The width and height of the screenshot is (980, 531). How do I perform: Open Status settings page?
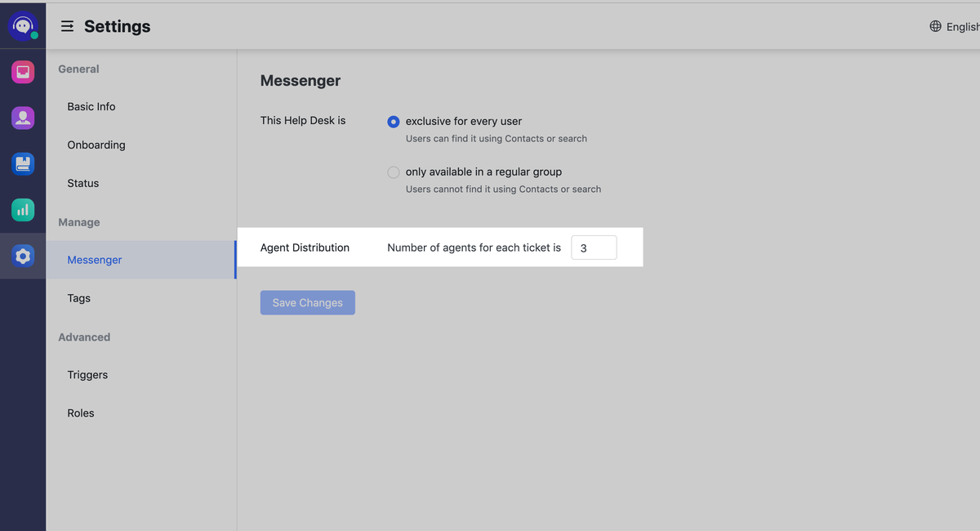coord(83,183)
